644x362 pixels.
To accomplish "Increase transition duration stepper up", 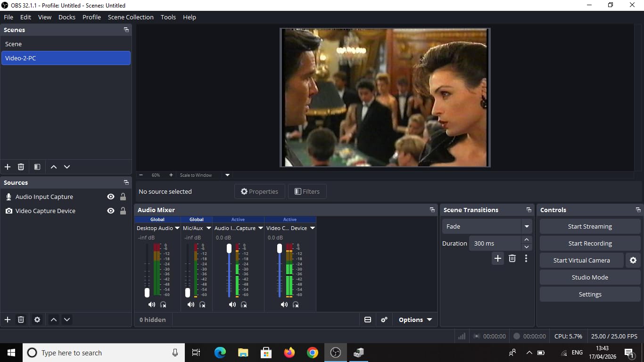I will [527, 240].
